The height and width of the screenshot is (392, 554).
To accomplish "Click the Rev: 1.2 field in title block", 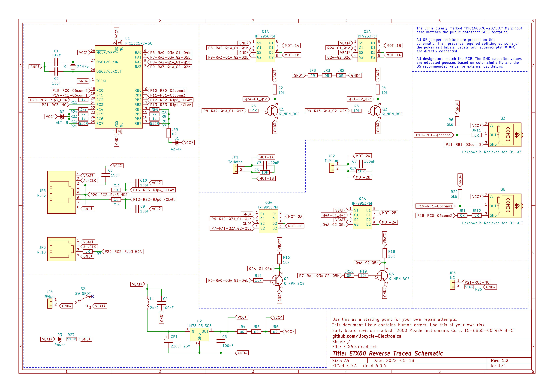I will [500, 360].
